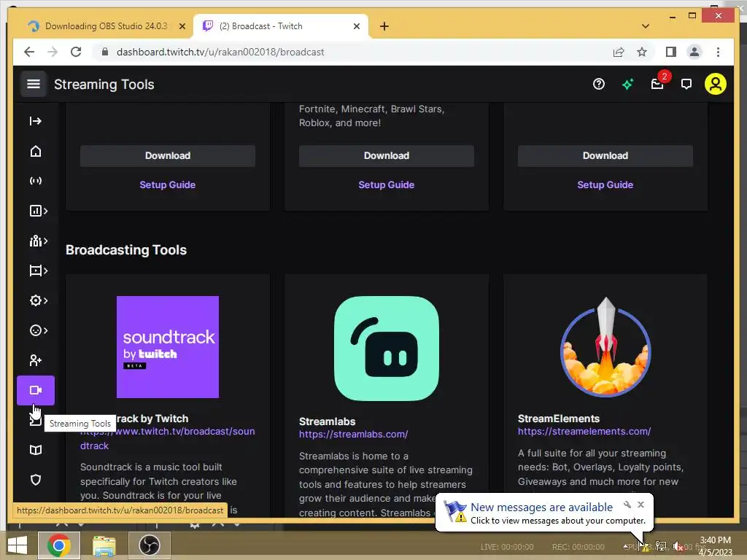Open the streamlabs.com link
The width and height of the screenshot is (747, 560).
[x=354, y=435]
